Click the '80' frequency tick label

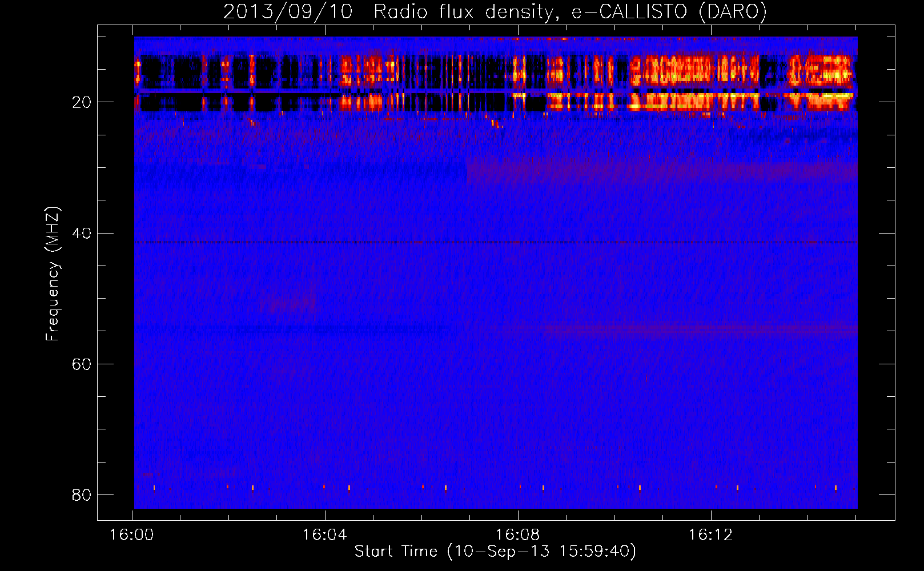(82, 495)
